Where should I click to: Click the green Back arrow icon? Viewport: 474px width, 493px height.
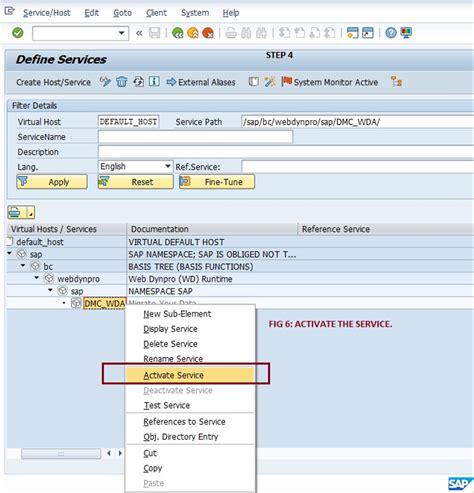pyautogui.click(x=178, y=33)
